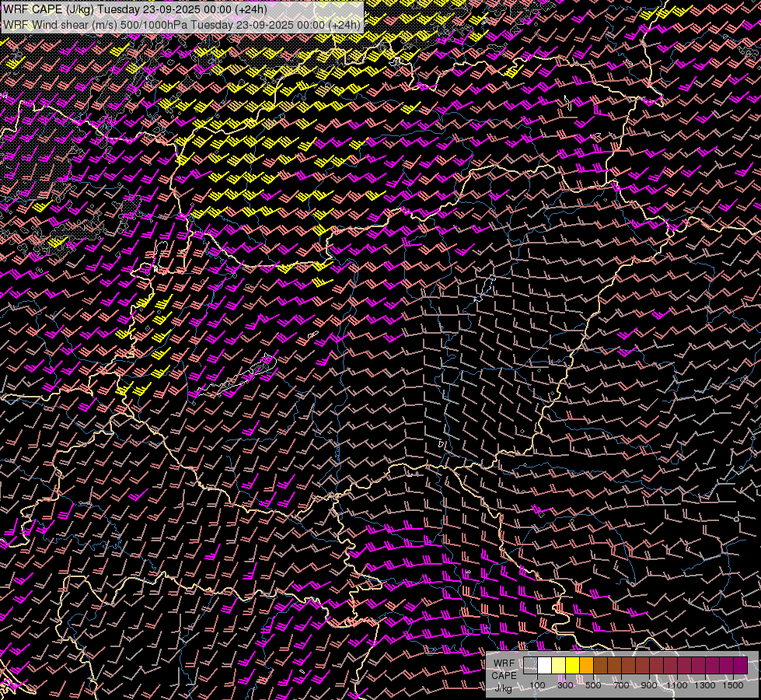Click the "J/kg" unit text in the legend
The height and width of the screenshot is (700, 761).
point(504,687)
